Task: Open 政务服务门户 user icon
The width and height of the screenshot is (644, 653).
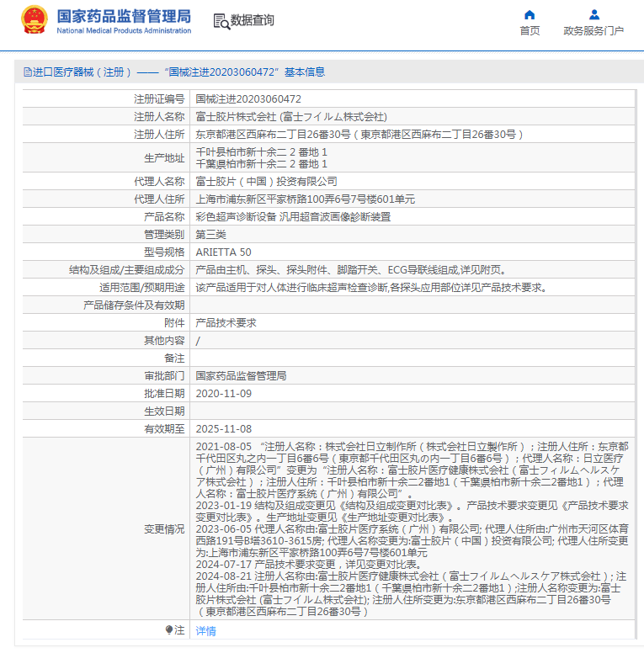Action: [594, 15]
